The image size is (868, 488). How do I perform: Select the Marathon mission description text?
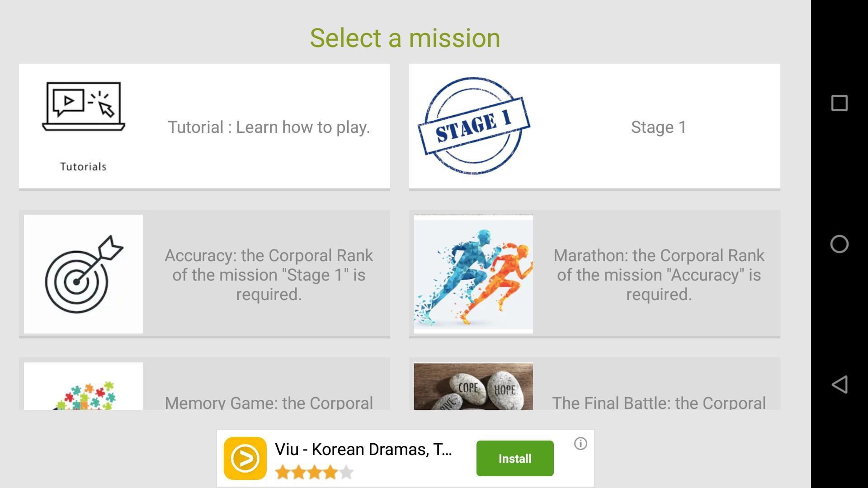pyautogui.click(x=658, y=275)
